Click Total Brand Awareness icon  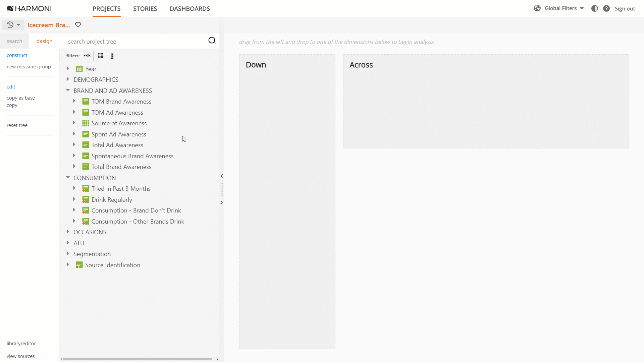point(86,167)
